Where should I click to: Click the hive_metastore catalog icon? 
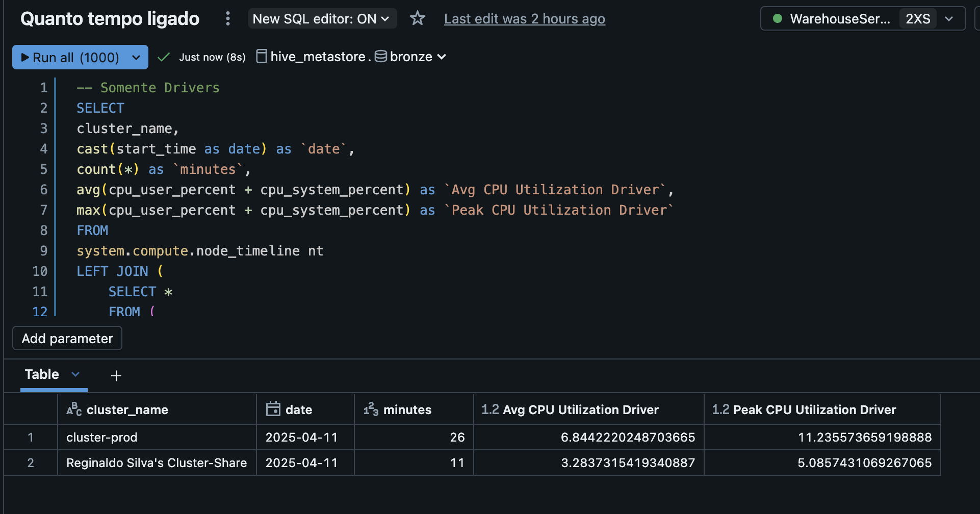tap(261, 56)
